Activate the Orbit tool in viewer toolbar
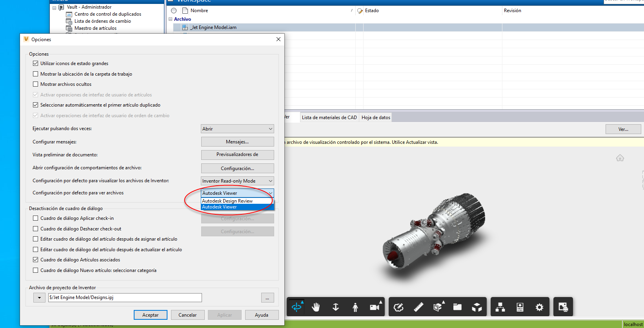This screenshot has height=328, width=644. point(297,307)
